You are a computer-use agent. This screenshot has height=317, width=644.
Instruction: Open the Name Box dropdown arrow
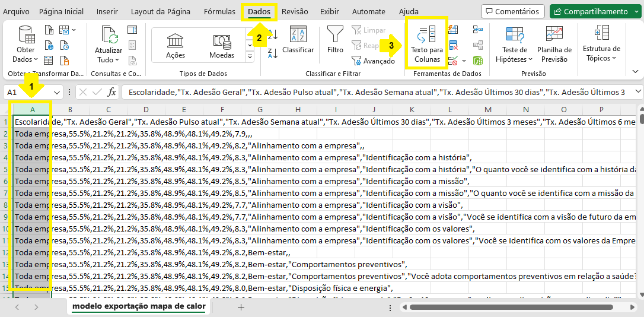[x=57, y=92]
